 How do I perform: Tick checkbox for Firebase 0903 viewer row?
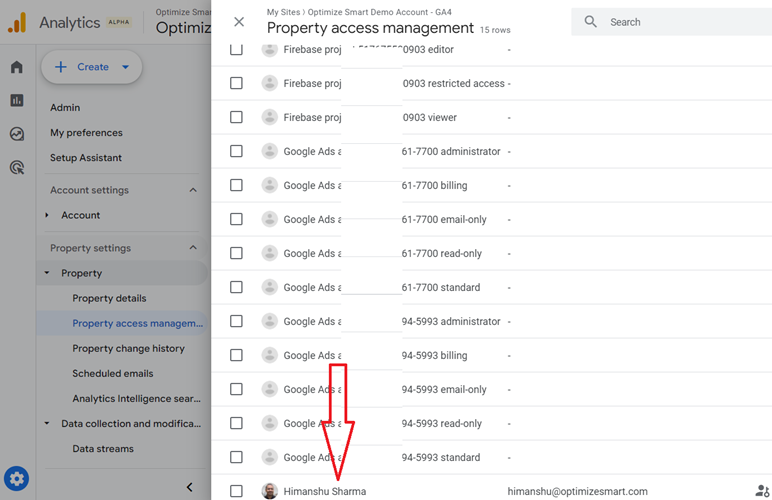click(236, 117)
